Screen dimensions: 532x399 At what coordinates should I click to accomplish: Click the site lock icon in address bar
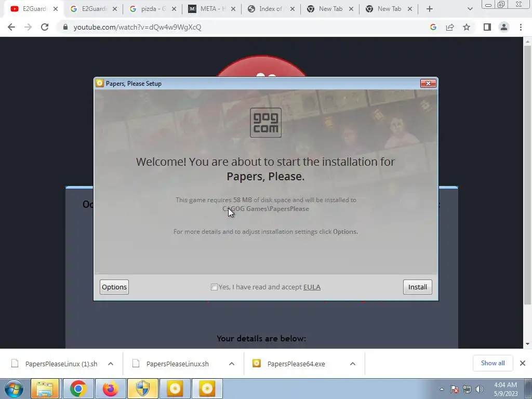pos(65,27)
